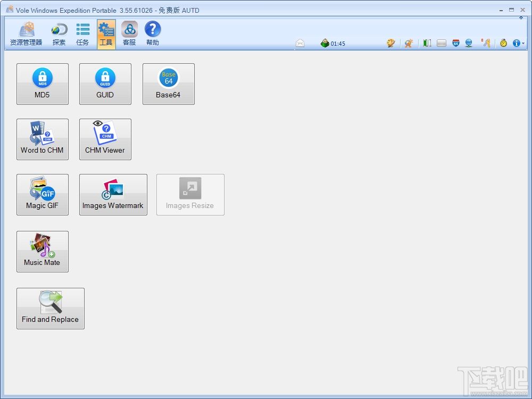Click the blue info icon
This screenshot has width=532, height=399.
pos(517,43)
